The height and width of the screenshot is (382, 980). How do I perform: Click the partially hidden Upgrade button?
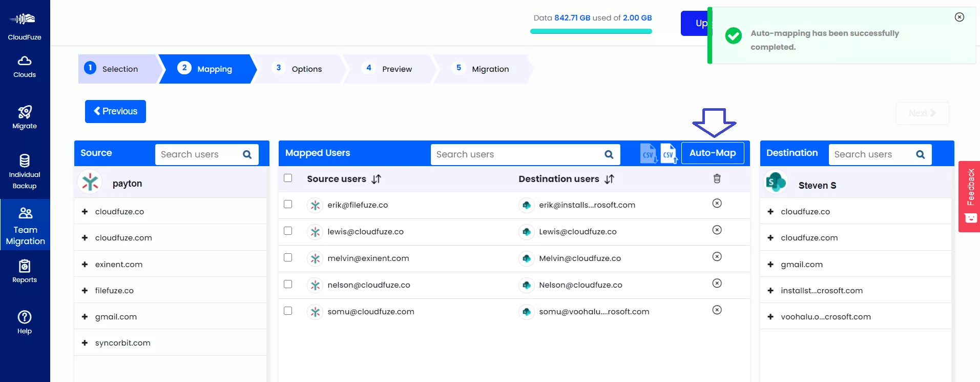coord(694,23)
